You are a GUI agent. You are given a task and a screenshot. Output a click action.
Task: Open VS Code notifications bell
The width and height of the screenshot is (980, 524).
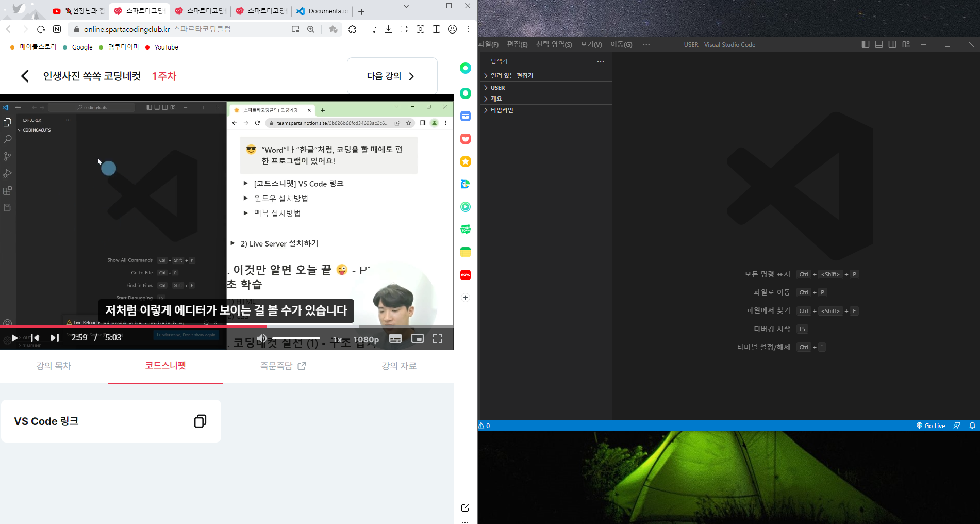972,426
